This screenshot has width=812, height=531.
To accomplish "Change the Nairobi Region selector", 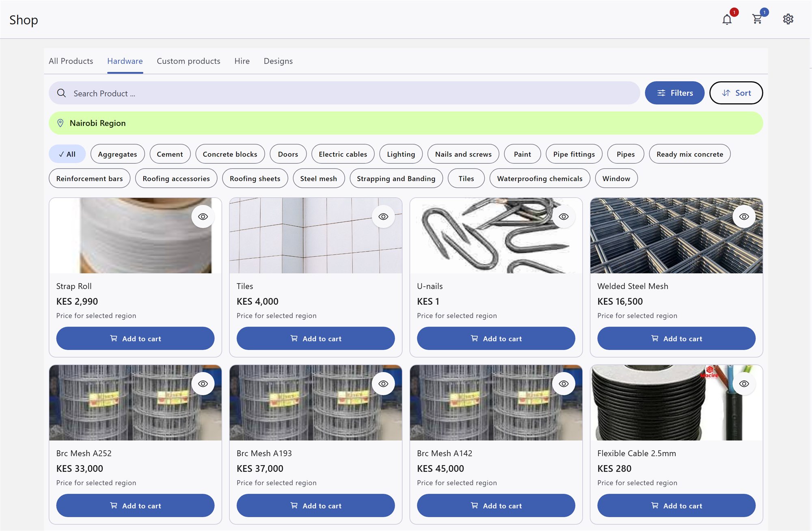I will tap(406, 123).
